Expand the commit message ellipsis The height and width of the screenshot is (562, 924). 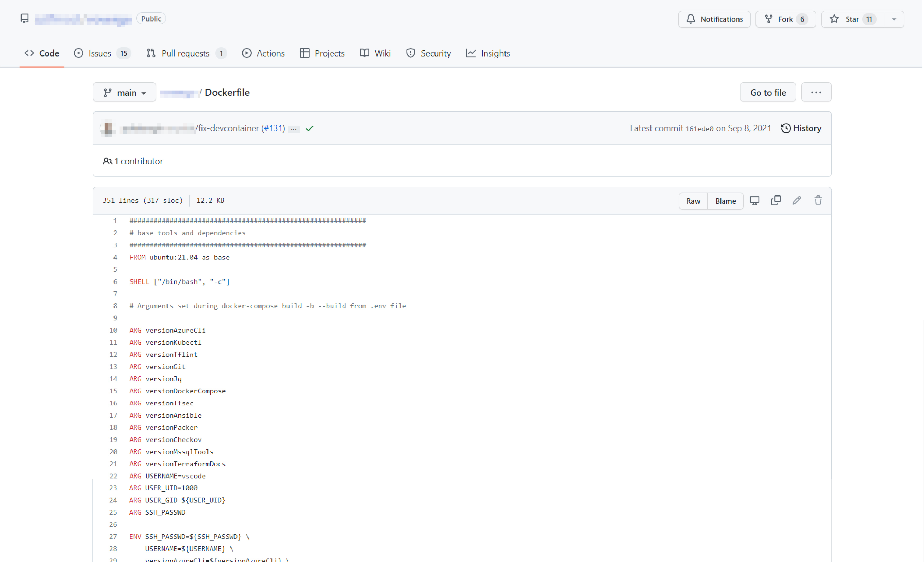point(294,129)
